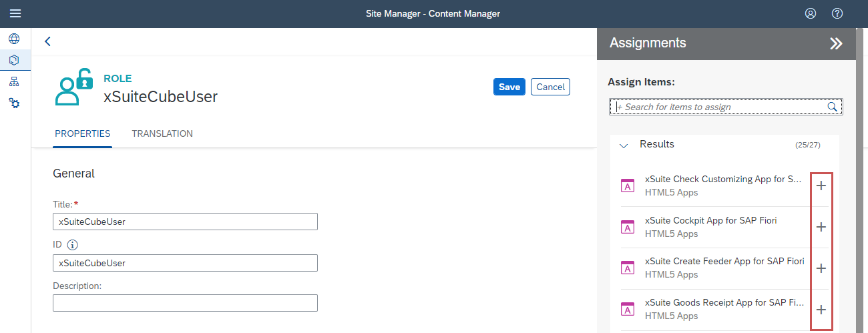This screenshot has height=333, width=868.
Task: Click the ID information icon
Action: (73, 245)
